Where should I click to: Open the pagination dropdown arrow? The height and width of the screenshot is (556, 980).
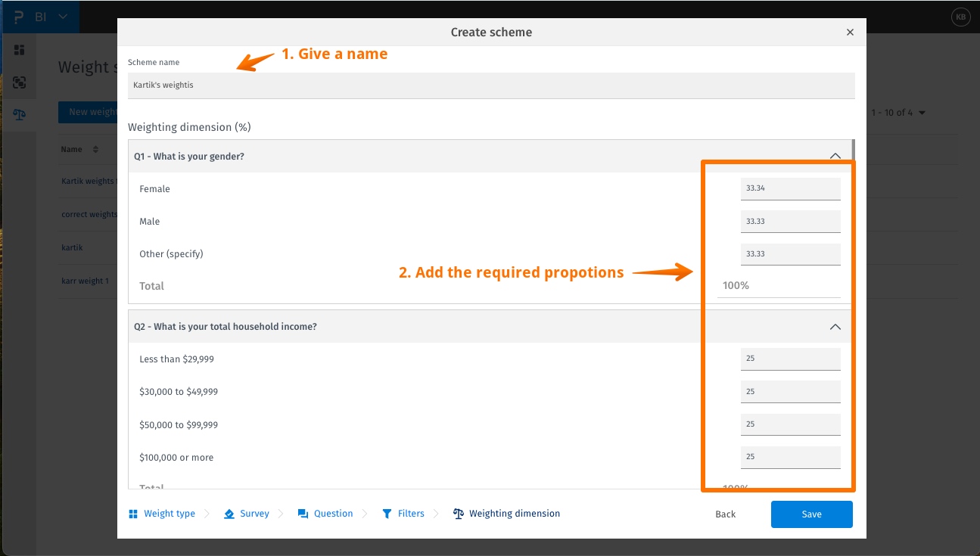point(922,113)
